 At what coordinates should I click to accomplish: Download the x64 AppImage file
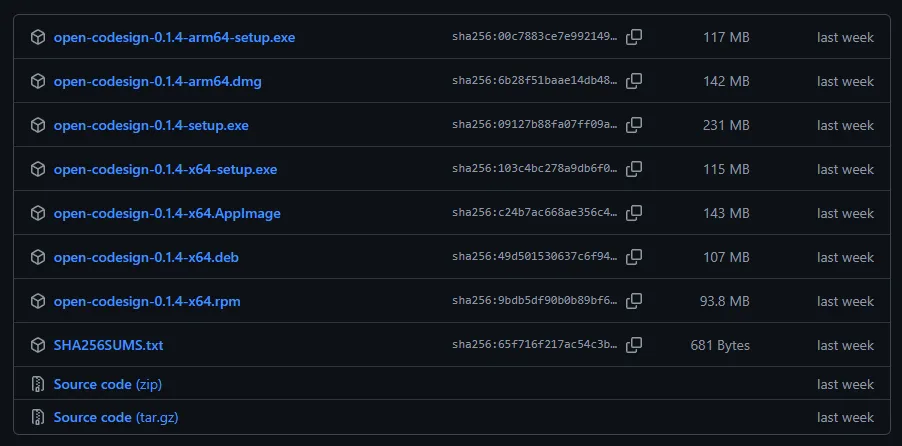click(x=167, y=213)
